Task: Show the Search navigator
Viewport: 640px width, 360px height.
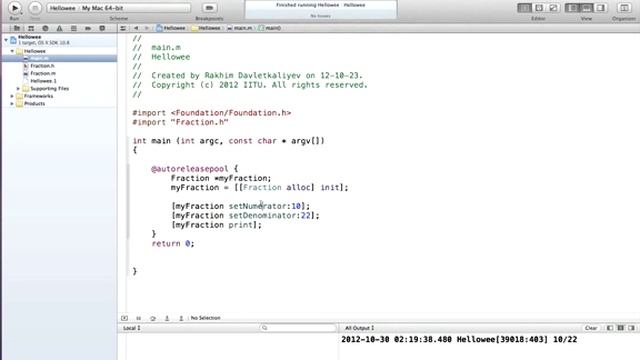Action: (x=45, y=28)
